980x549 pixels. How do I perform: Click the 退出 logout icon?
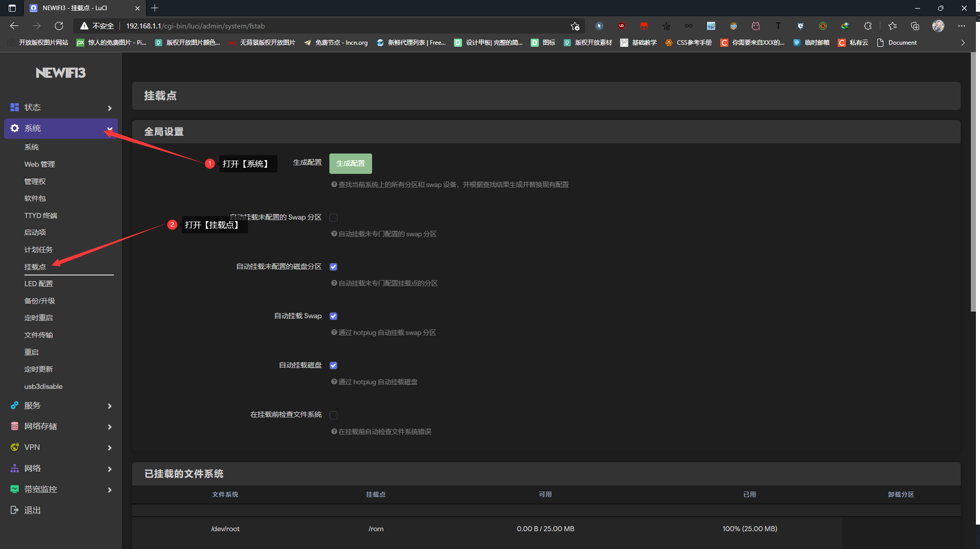(14, 510)
